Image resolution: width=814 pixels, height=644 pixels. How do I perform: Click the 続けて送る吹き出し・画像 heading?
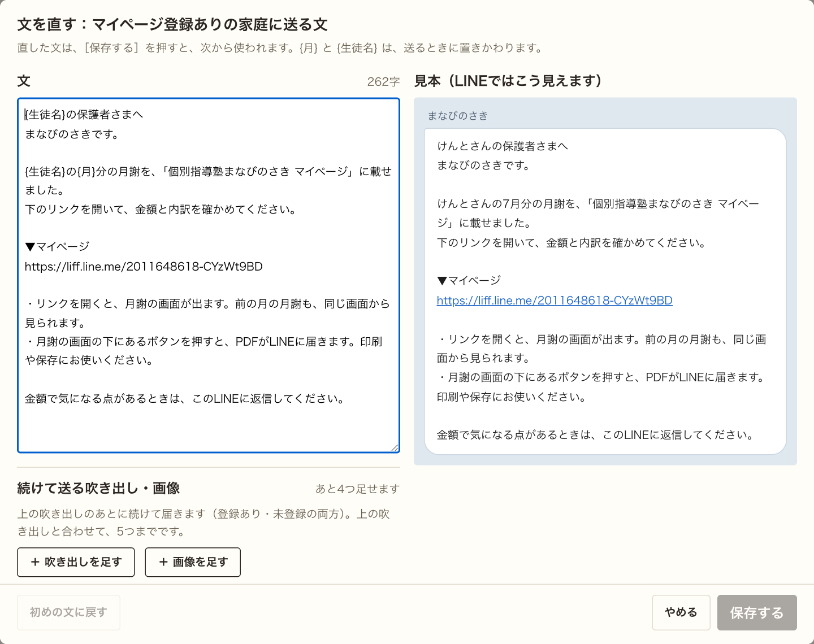click(98, 488)
